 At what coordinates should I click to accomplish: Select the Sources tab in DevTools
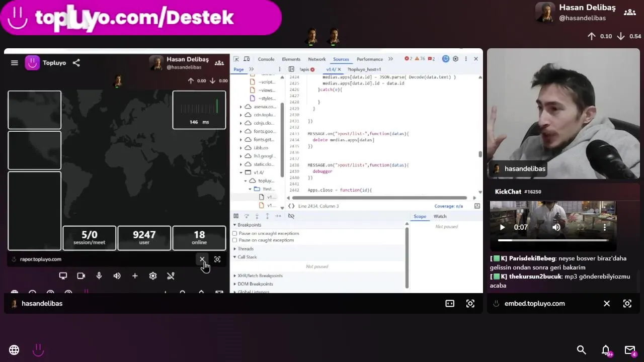click(x=341, y=59)
